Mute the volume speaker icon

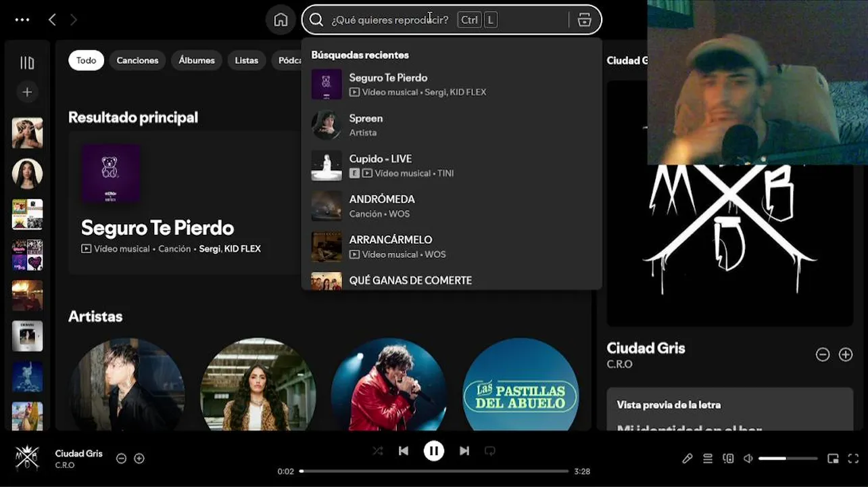coord(748,458)
